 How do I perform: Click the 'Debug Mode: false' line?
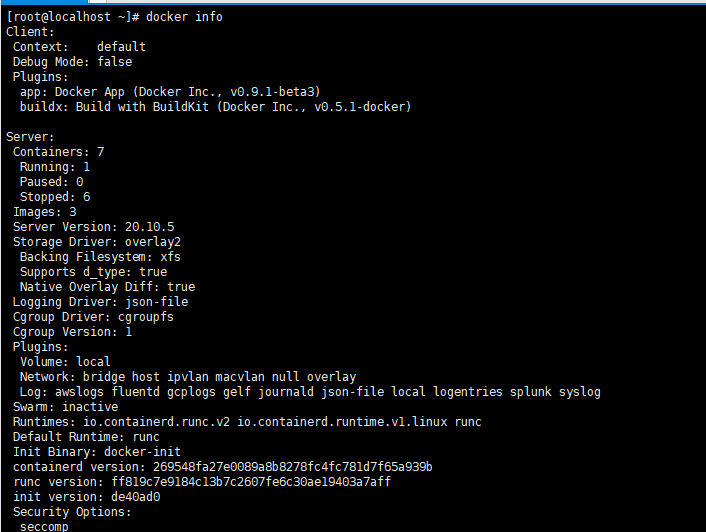tap(72, 62)
